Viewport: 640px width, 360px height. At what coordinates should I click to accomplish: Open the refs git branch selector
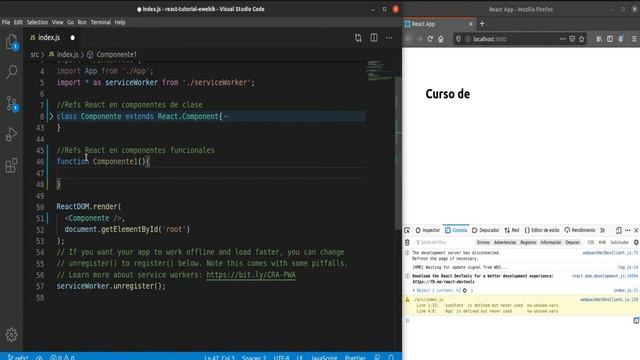18,357
